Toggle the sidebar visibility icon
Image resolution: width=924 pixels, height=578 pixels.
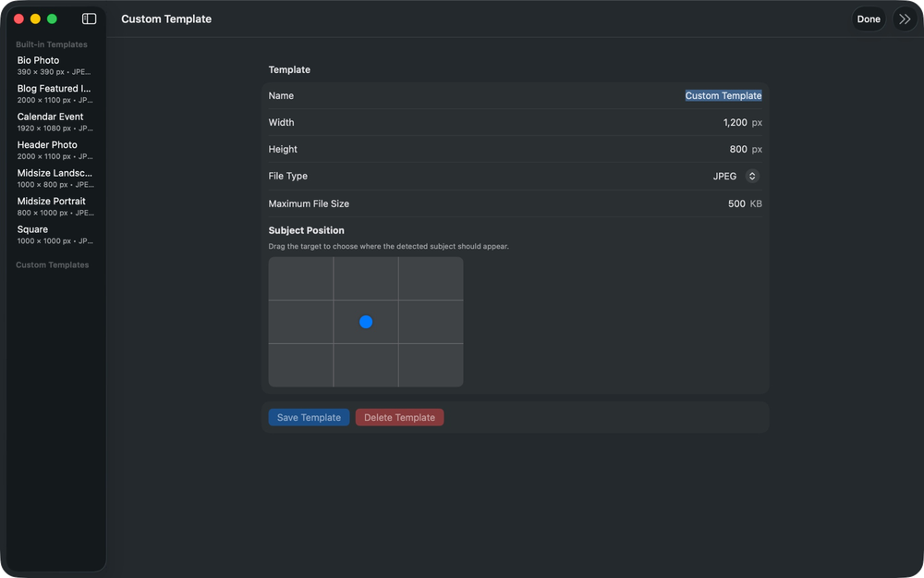pyautogui.click(x=89, y=18)
